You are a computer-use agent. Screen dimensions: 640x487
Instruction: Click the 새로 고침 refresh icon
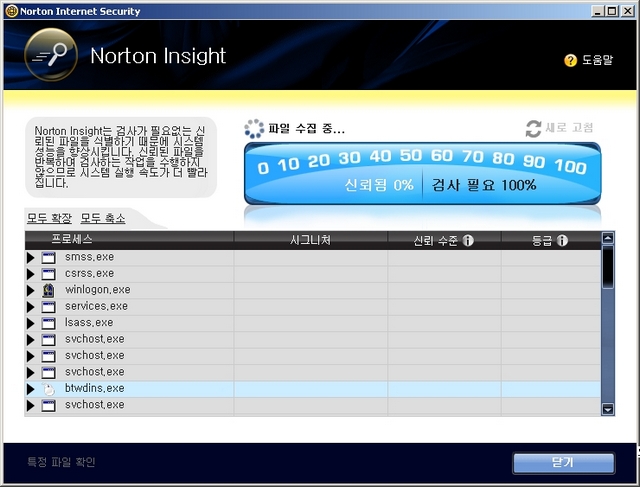click(x=533, y=129)
